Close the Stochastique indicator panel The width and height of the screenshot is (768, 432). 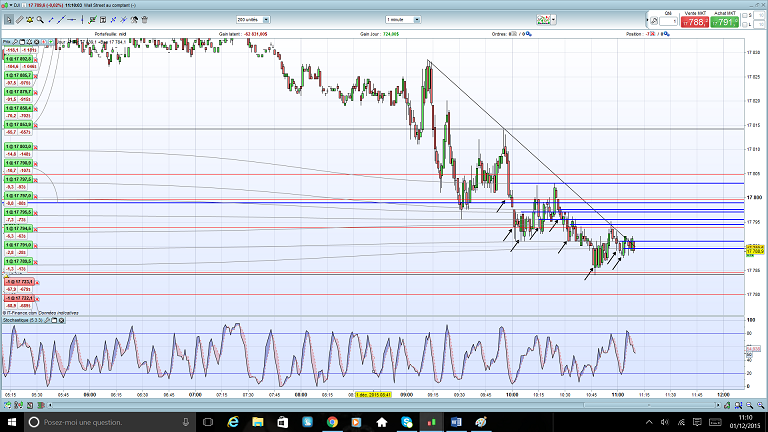pyautogui.click(x=61, y=320)
